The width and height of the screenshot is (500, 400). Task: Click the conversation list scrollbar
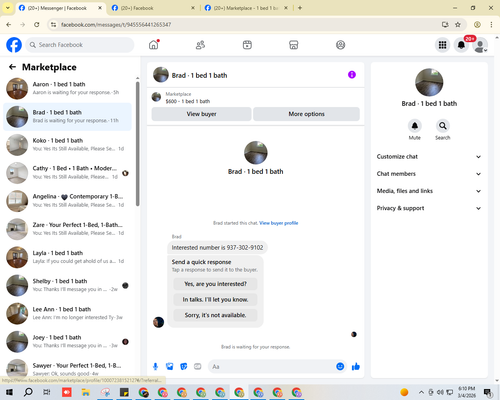coord(137,143)
